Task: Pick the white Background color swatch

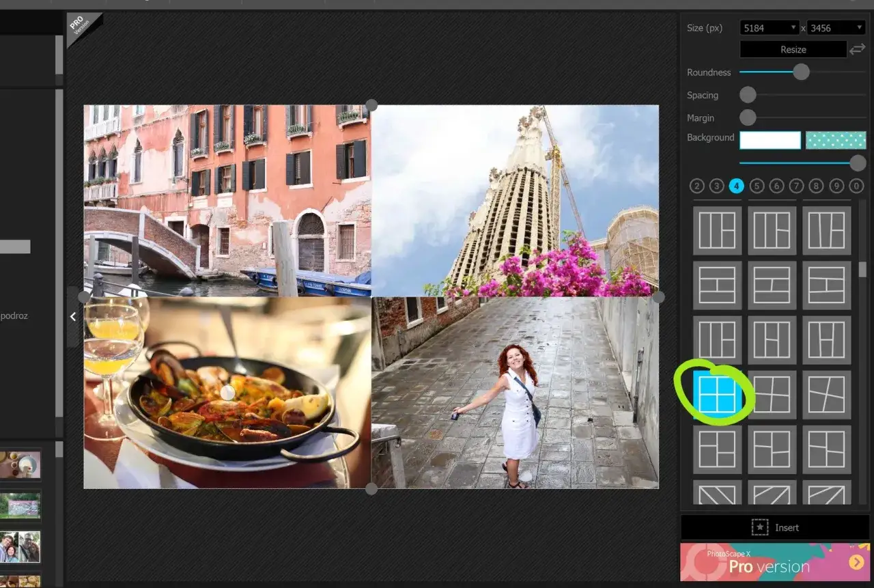Action: [x=770, y=140]
